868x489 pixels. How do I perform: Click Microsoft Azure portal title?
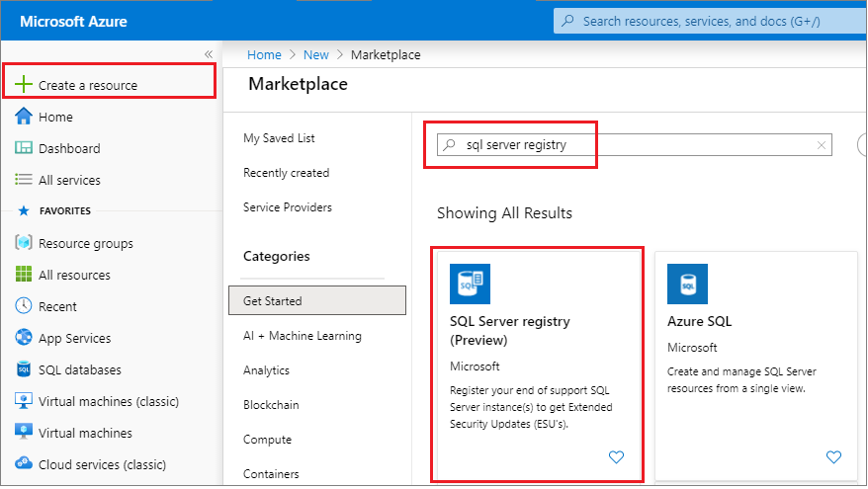pyautogui.click(x=73, y=21)
